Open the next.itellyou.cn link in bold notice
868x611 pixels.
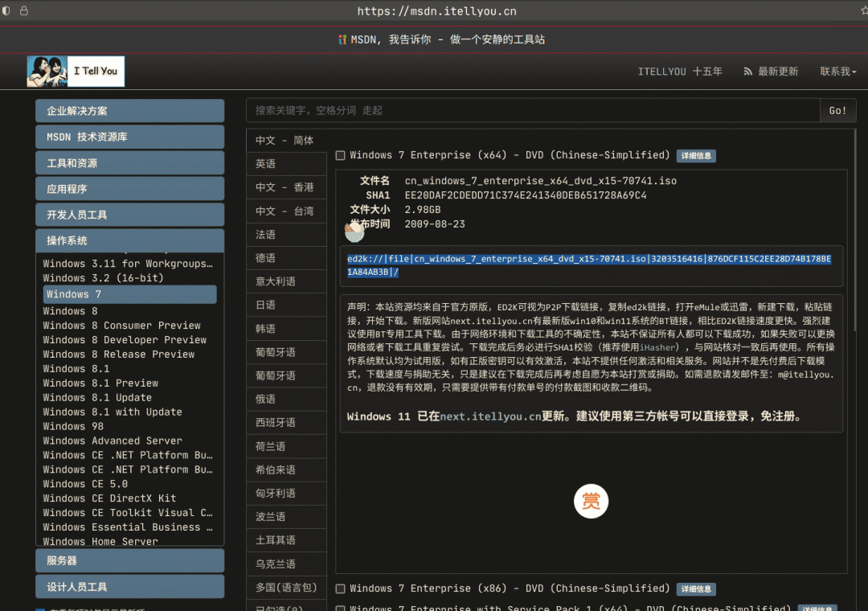[x=490, y=416]
